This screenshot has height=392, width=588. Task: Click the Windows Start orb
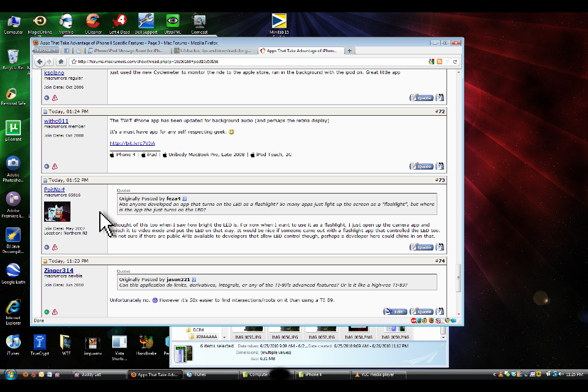10,374
